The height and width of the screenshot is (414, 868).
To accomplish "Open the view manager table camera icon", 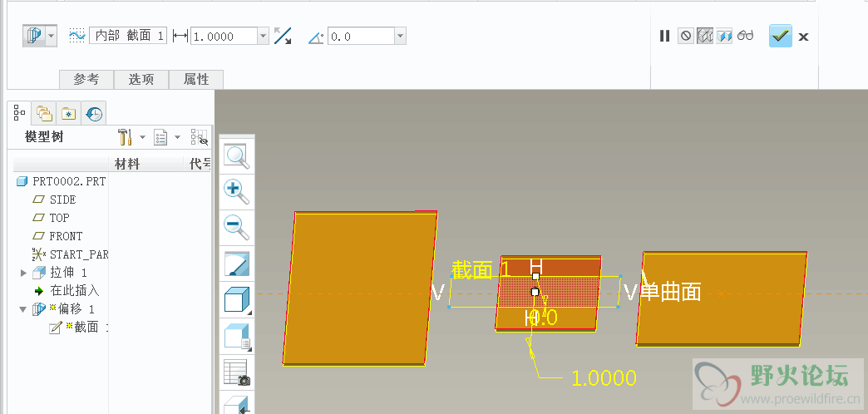I will click(236, 372).
